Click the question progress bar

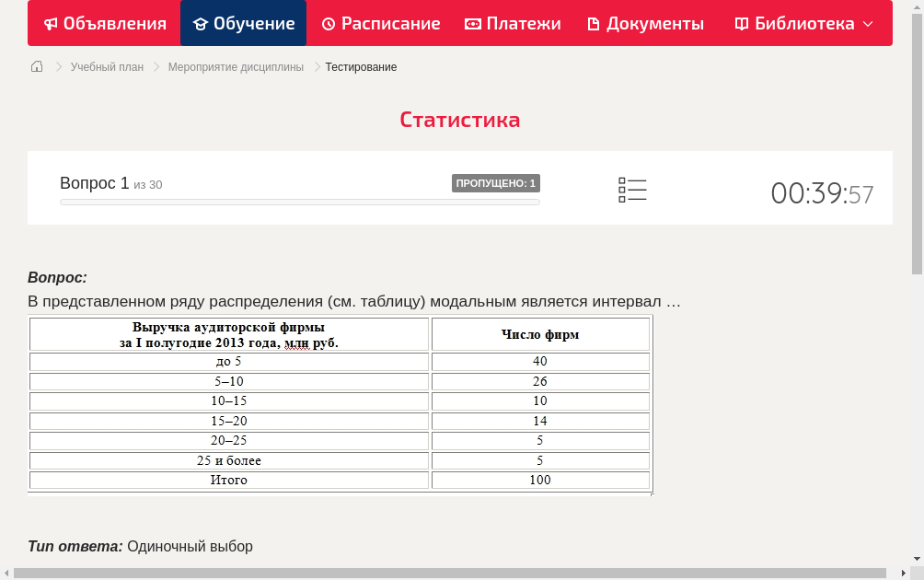pyautogui.click(x=300, y=202)
